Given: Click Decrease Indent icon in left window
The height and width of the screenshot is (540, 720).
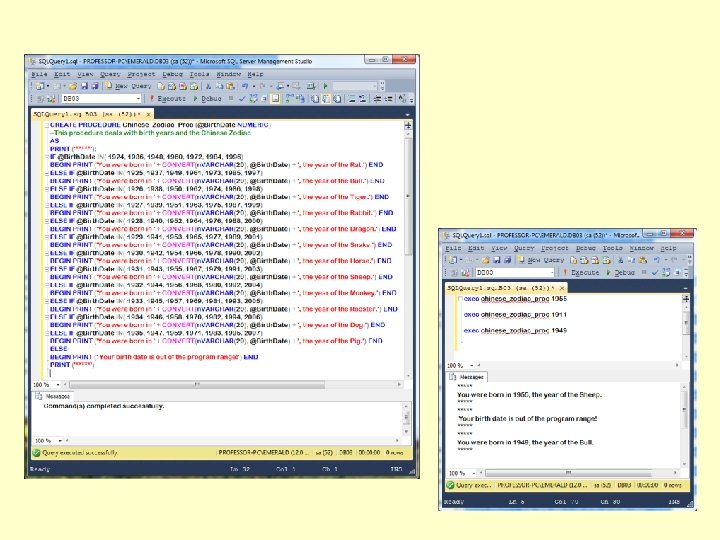Looking at the screenshot, I should (x=377, y=98).
